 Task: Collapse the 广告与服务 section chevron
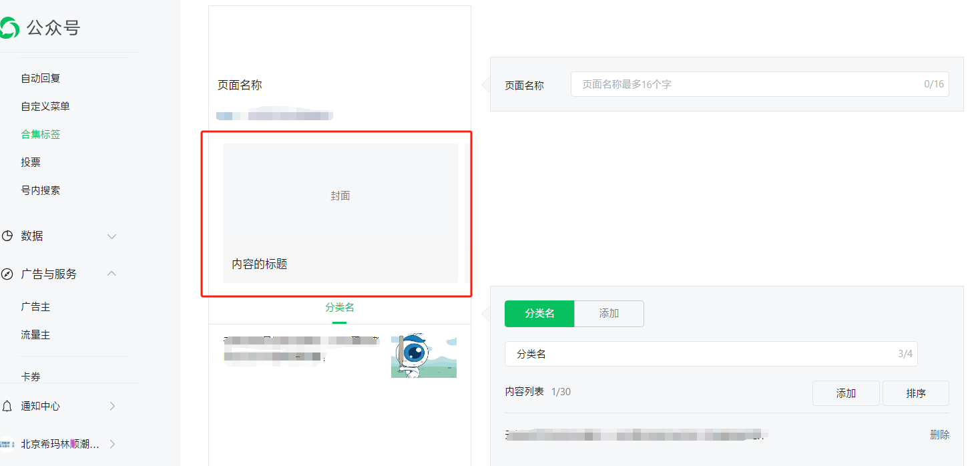click(x=112, y=274)
